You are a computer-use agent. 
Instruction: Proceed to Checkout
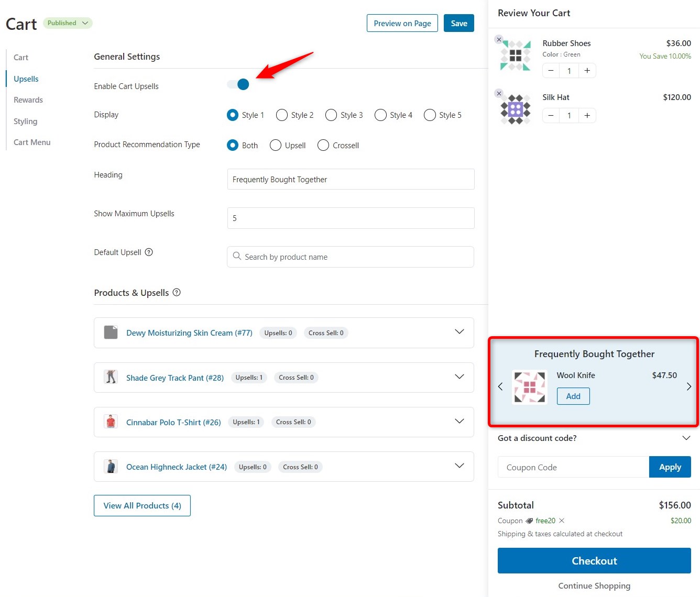point(594,561)
